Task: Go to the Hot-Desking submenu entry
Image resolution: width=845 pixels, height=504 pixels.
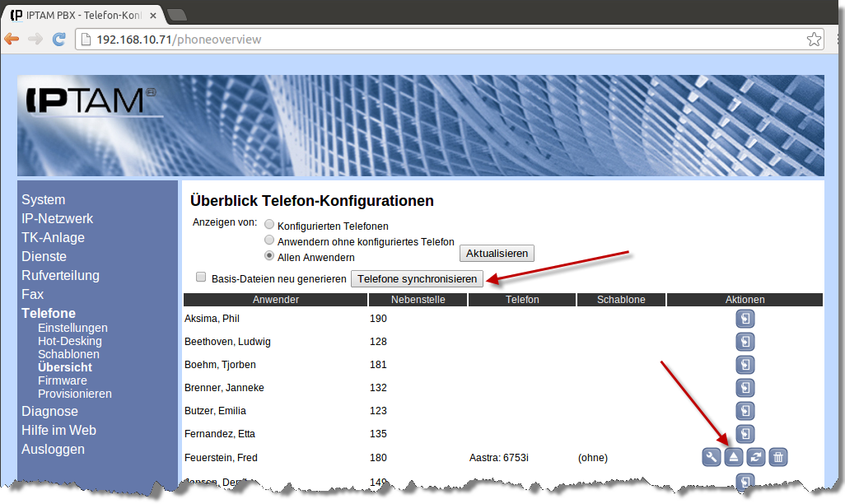Action: tap(70, 341)
